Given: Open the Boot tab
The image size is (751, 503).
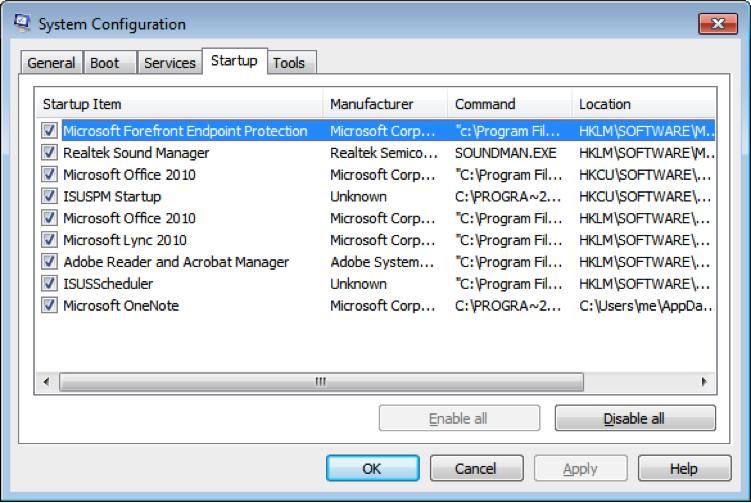Looking at the screenshot, I should pos(110,63).
